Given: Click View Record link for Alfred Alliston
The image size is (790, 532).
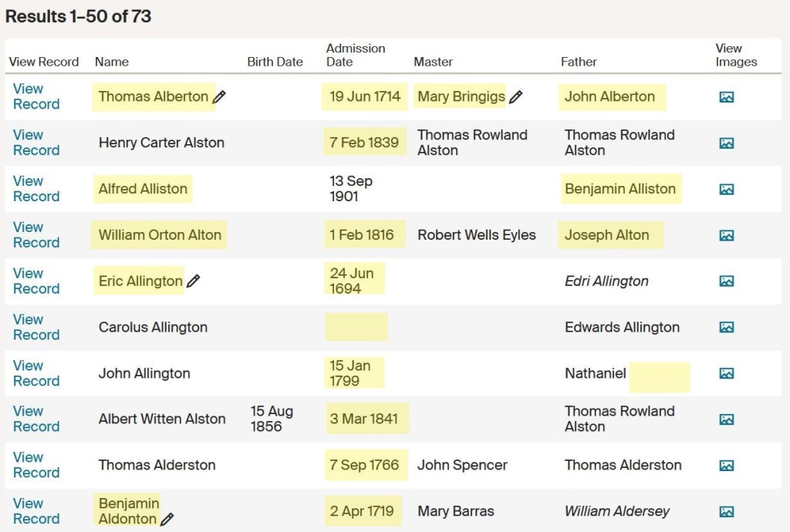Looking at the screenshot, I should pos(35,189).
